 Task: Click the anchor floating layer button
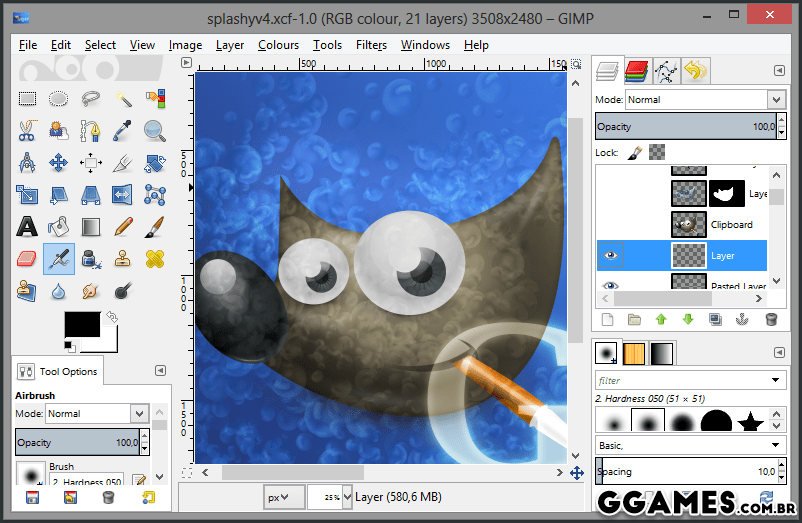point(743,320)
